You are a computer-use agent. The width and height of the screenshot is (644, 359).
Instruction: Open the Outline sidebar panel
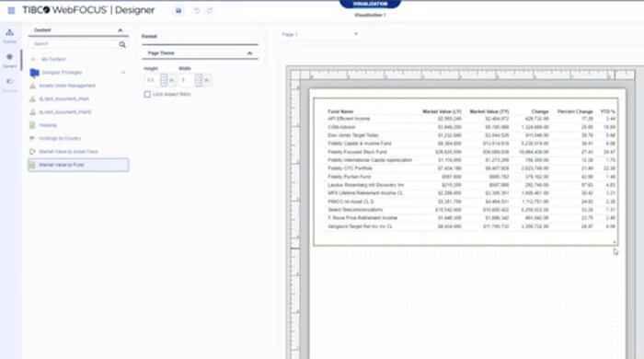click(9, 36)
